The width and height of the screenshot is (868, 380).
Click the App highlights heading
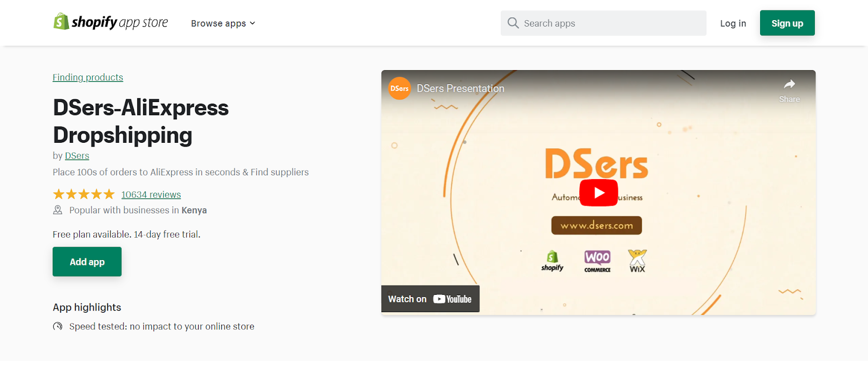pyautogui.click(x=87, y=307)
